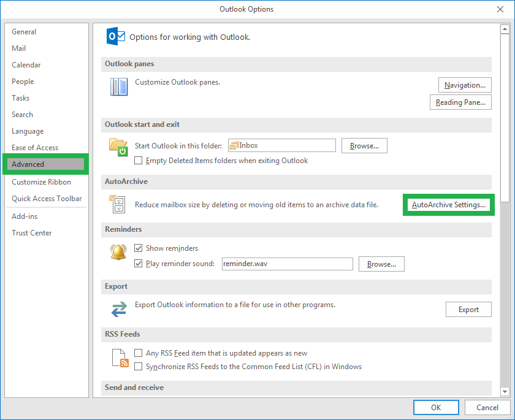Confirm with the OK button
This screenshot has width=515, height=420.
click(x=436, y=408)
